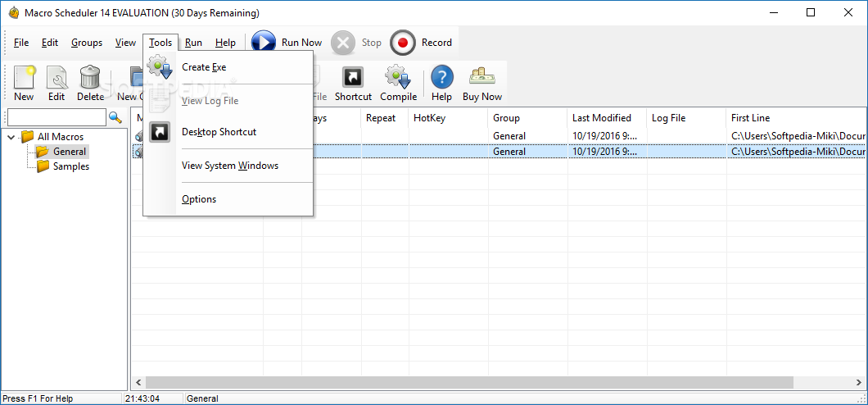This screenshot has height=405, width=868.
Task: Open the View menu
Action: pos(125,43)
